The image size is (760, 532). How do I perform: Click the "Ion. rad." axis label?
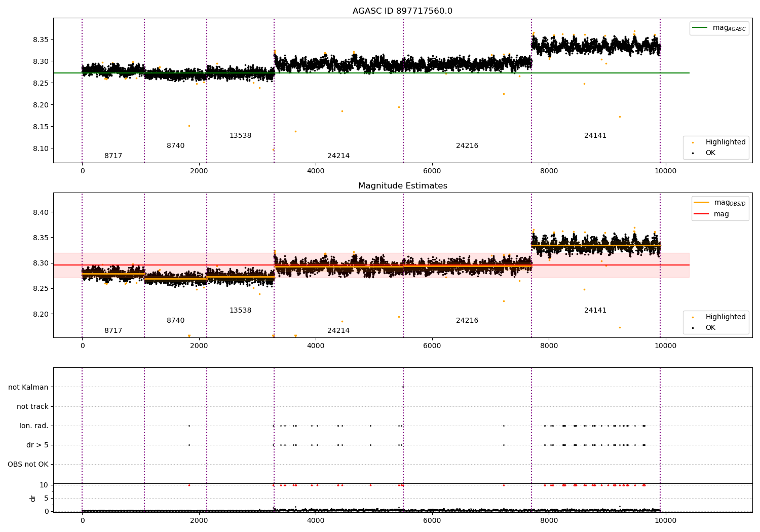[x=34, y=426]
